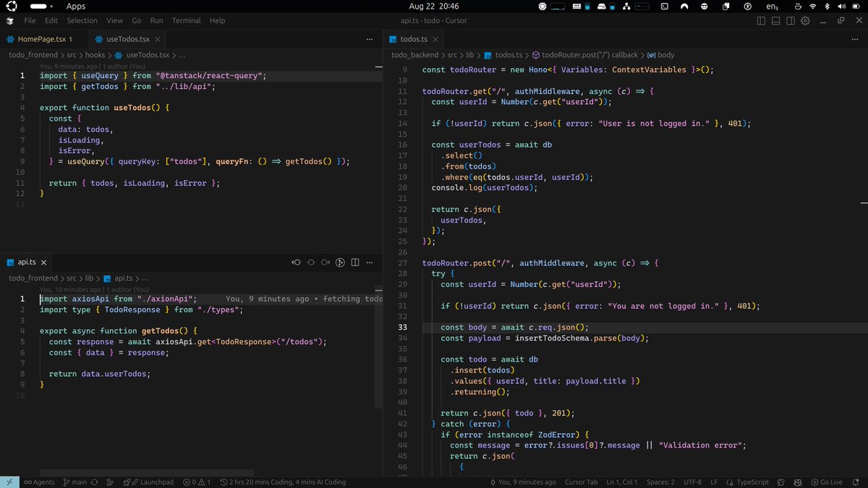Go to next change in api.ts
Image resolution: width=868 pixels, height=488 pixels.
[x=325, y=262]
